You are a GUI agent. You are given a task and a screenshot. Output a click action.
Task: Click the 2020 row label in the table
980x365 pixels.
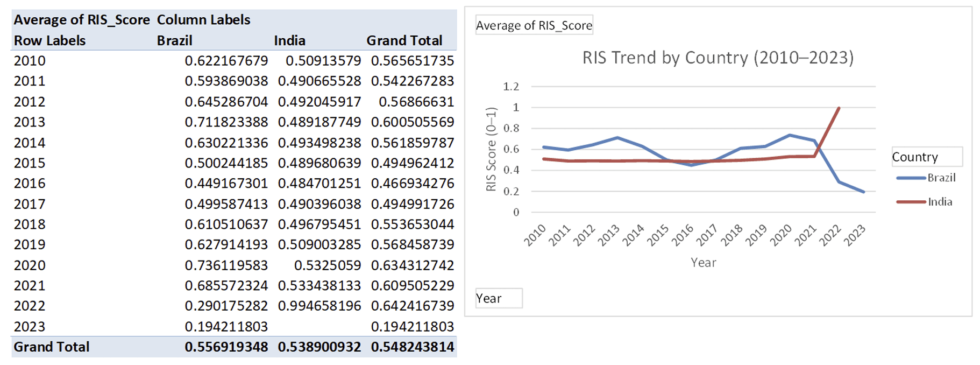[x=30, y=265]
